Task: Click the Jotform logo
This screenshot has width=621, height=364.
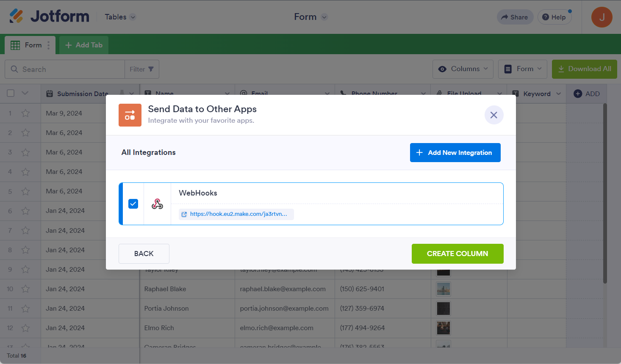Action: click(49, 17)
